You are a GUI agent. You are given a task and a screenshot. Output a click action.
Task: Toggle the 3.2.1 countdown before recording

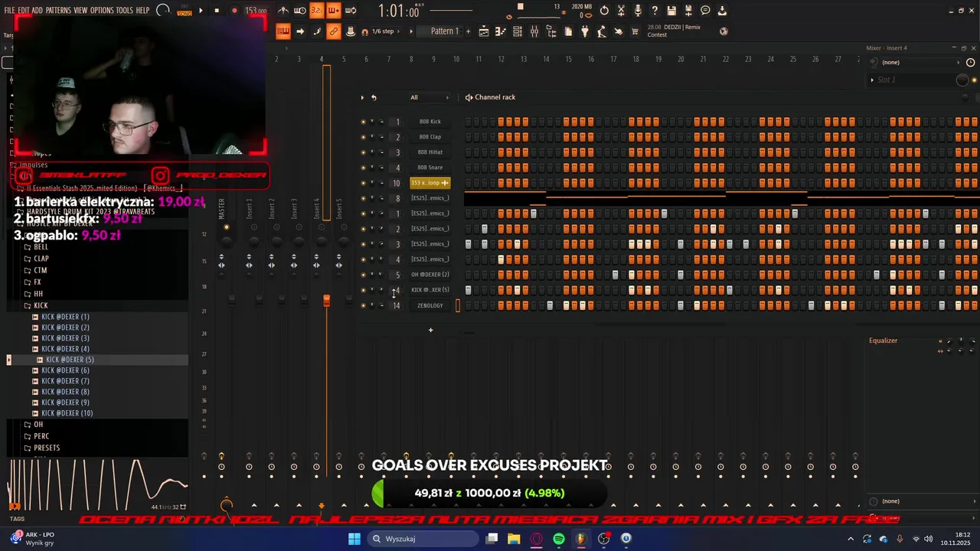coord(316,11)
